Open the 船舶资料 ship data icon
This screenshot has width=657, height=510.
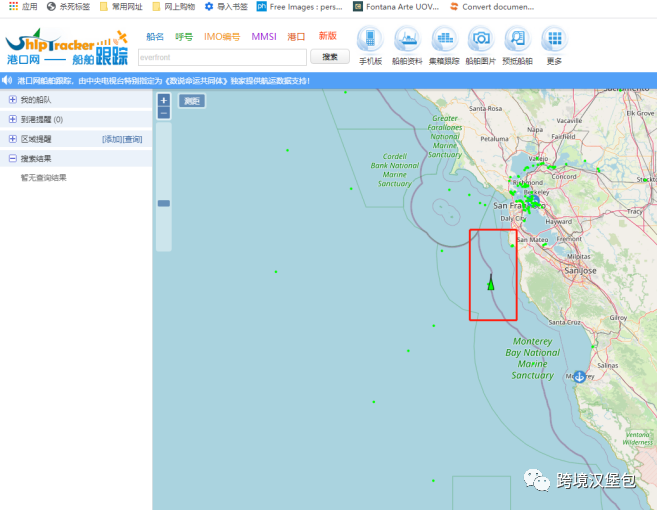(x=407, y=40)
